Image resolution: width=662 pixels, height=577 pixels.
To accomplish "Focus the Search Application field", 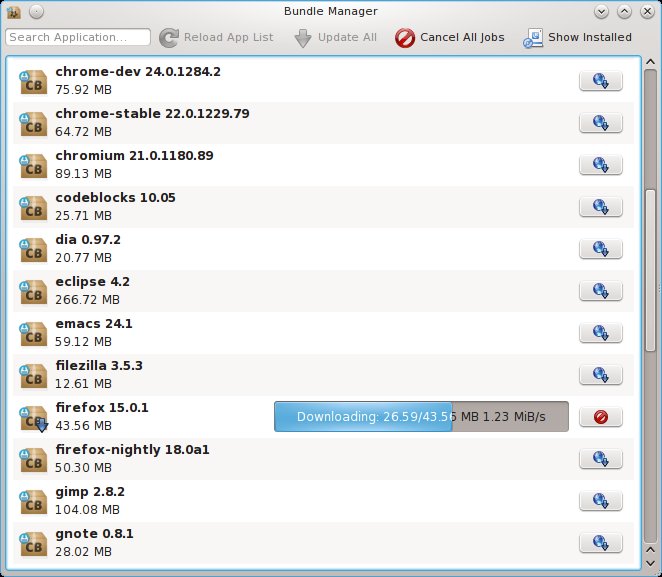I will tap(78, 38).
